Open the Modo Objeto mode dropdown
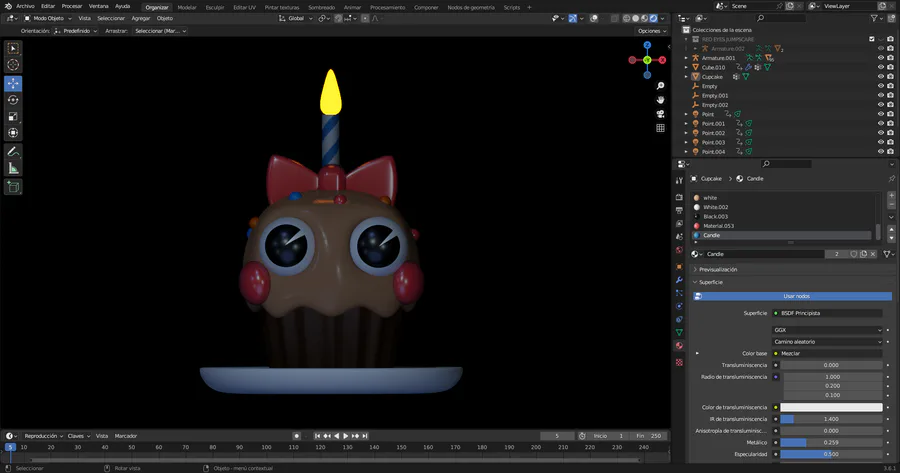900x473 pixels. click(x=48, y=18)
